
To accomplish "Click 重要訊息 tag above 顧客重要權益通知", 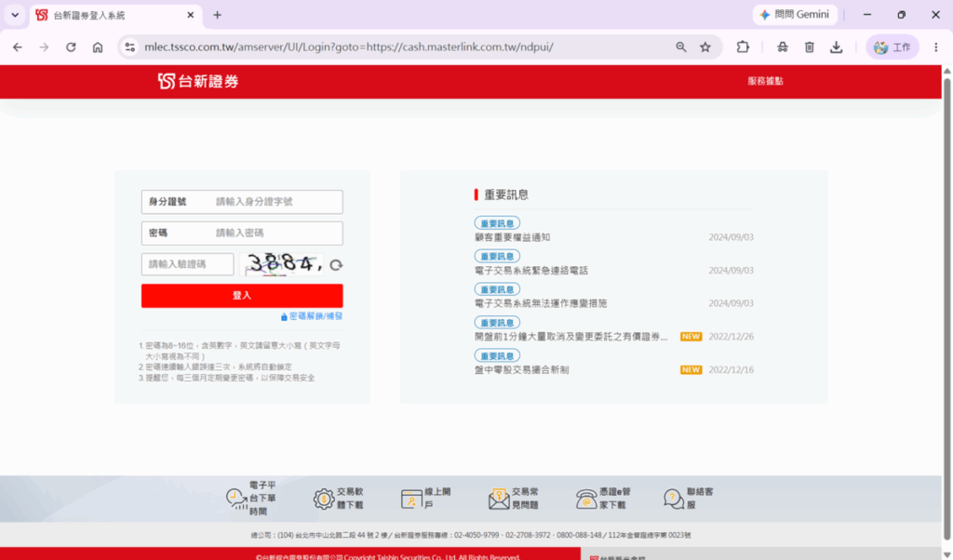I will 497,223.
